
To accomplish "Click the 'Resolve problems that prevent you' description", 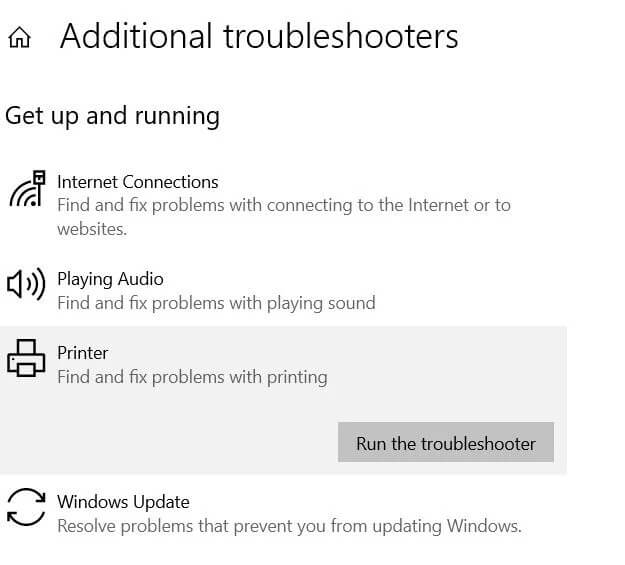I will click(289, 526).
